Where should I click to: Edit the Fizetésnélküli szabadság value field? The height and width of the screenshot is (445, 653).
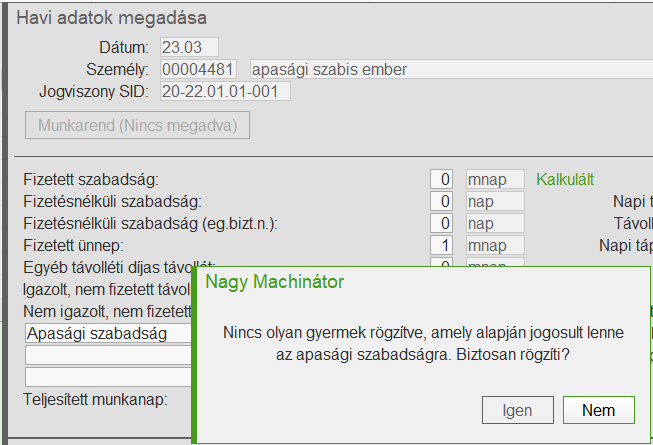tap(441, 201)
